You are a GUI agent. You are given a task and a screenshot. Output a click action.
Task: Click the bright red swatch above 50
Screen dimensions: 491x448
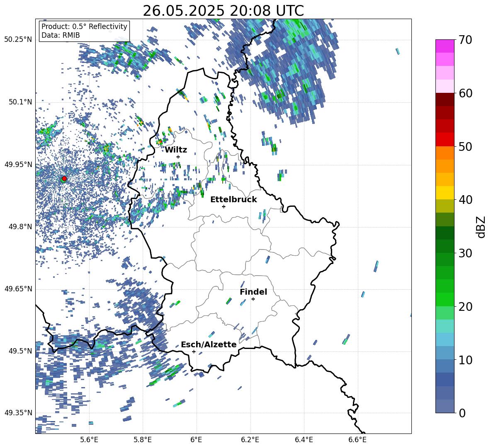point(445,140)
